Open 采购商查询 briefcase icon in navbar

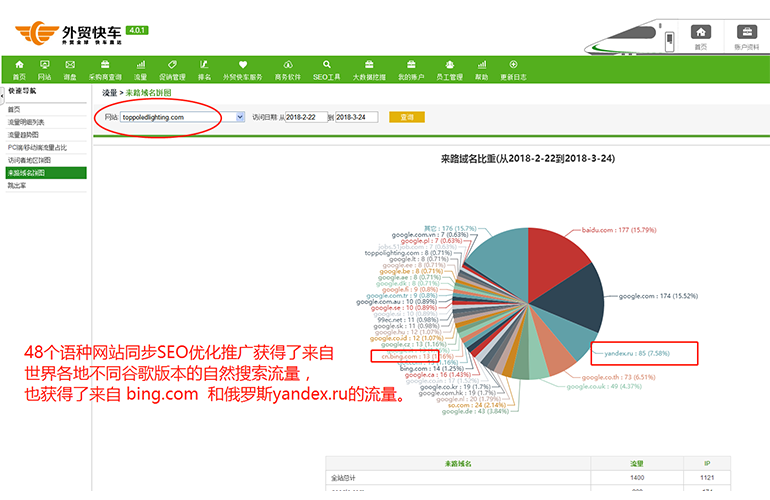pos(105,64)
